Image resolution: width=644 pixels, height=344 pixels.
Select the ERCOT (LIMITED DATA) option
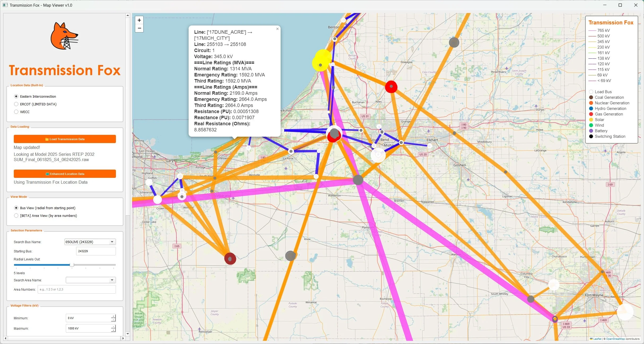[x=16, y=104]
